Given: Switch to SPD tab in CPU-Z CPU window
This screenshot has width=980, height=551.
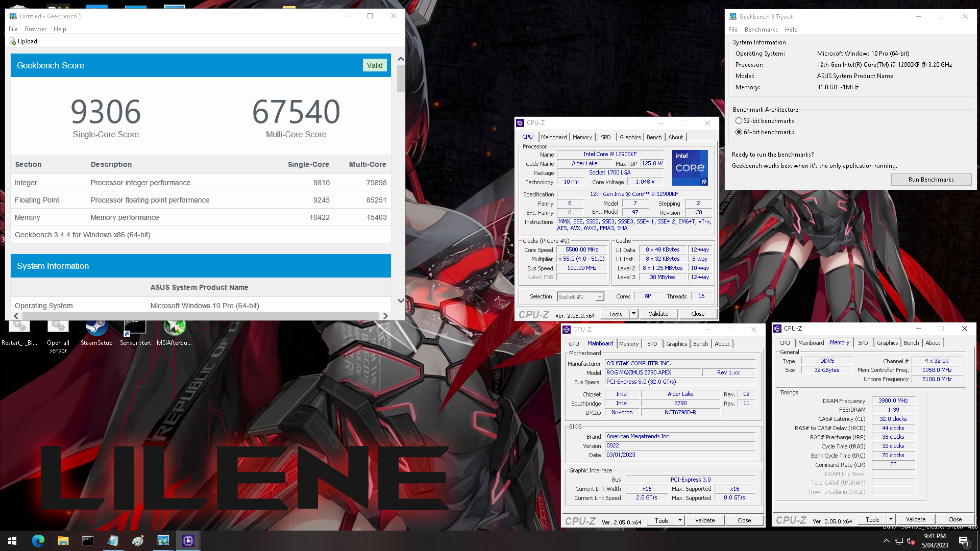Looking at the screenshot, I should [x=605, y=137].
